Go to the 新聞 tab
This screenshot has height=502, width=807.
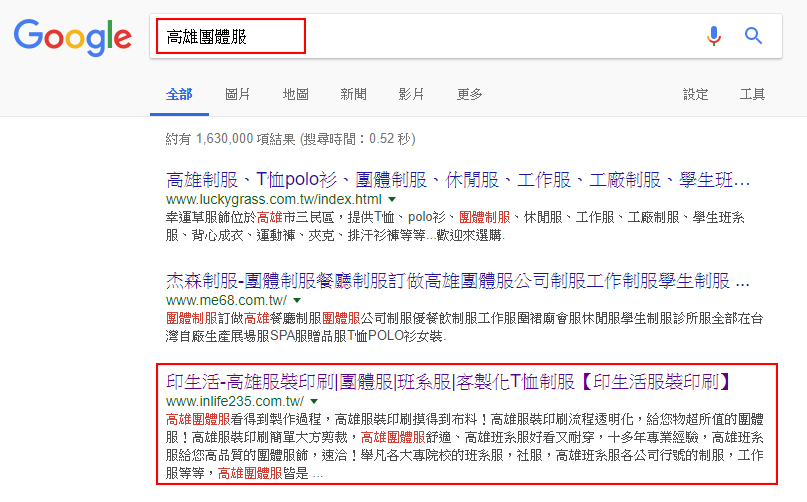click(353, 94)
